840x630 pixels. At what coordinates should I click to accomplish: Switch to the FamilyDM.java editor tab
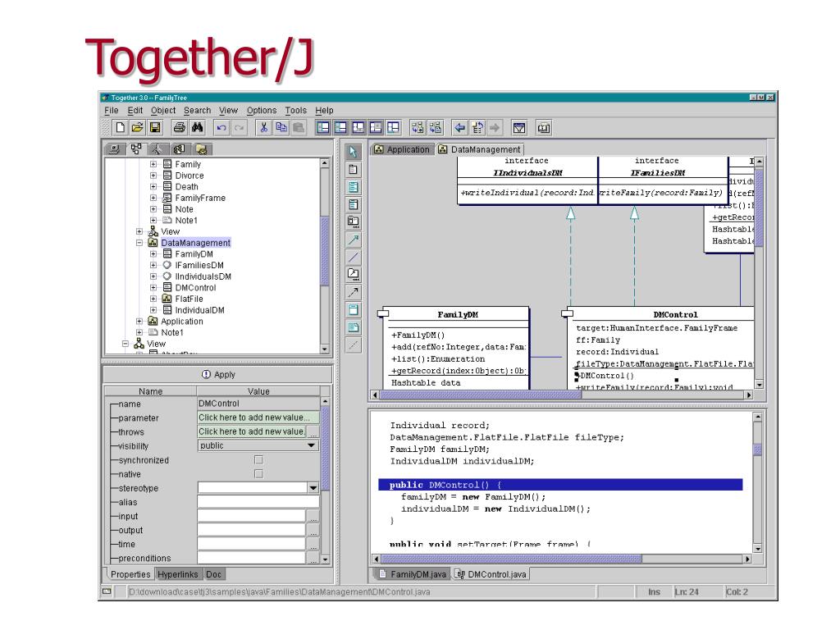point(412,574)
